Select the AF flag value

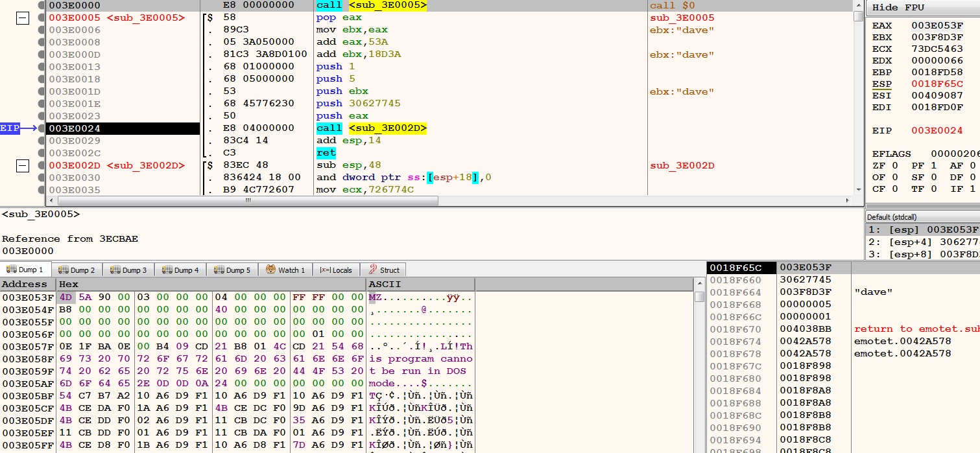coord(972,166)
